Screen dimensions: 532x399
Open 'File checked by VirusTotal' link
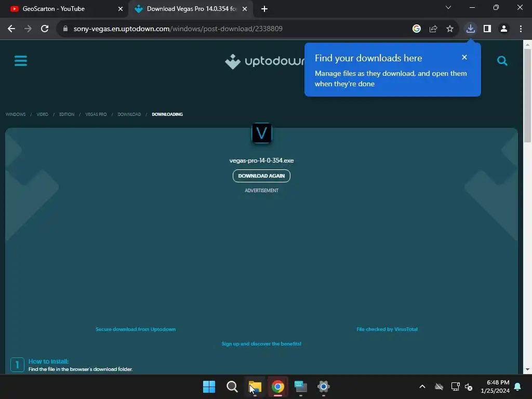point(387,329)
